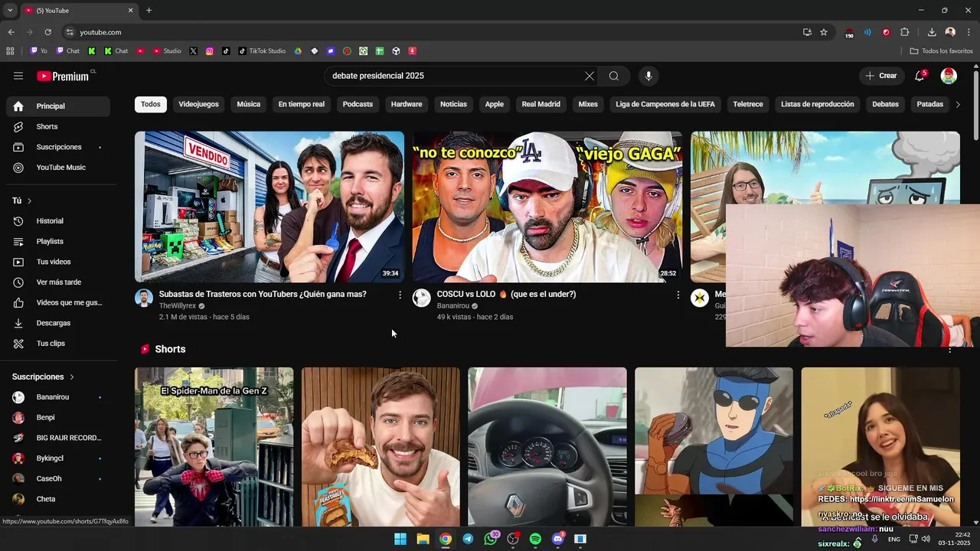Expand the Tú section

point(22,201)
